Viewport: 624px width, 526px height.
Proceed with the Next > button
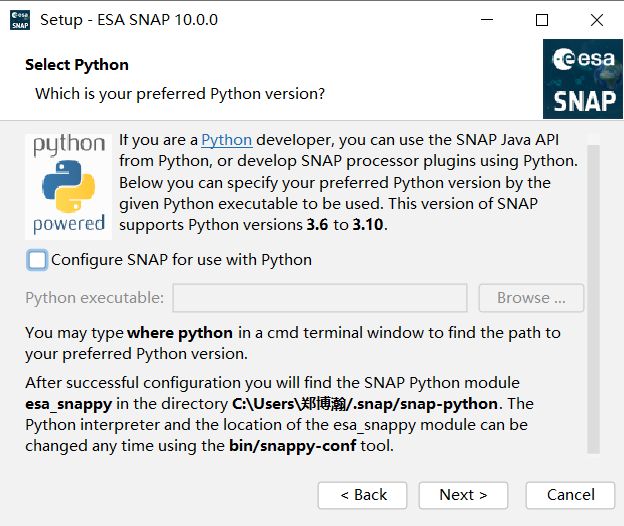pos(463,495)
